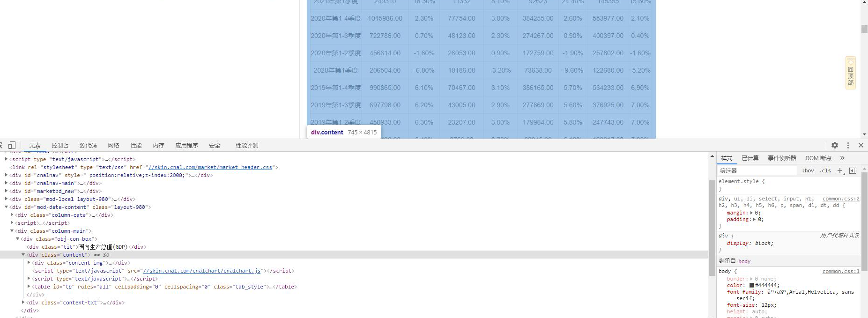
Task: Collapse the obj-con-box div
Action: tap(17, 239)
